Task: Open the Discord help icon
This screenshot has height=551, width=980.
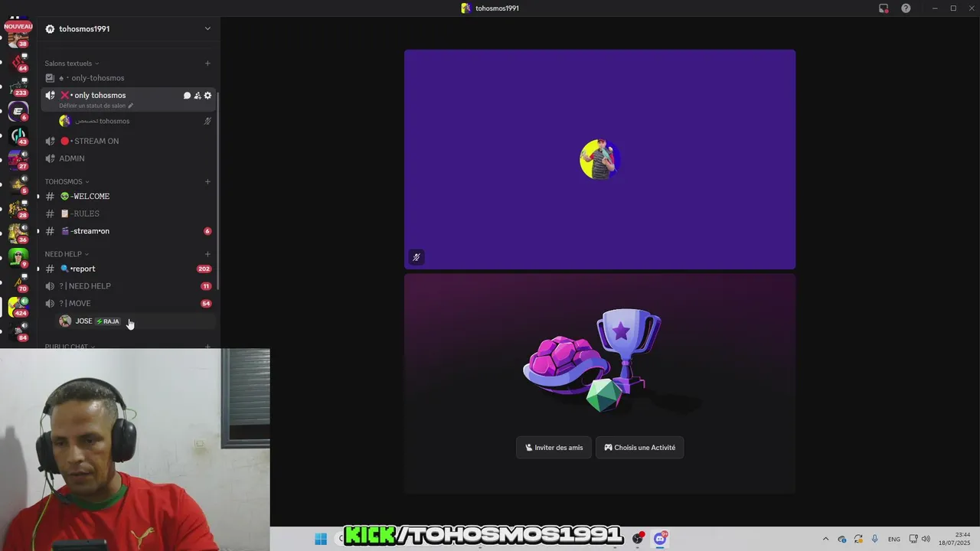Action: click(906, 8)
